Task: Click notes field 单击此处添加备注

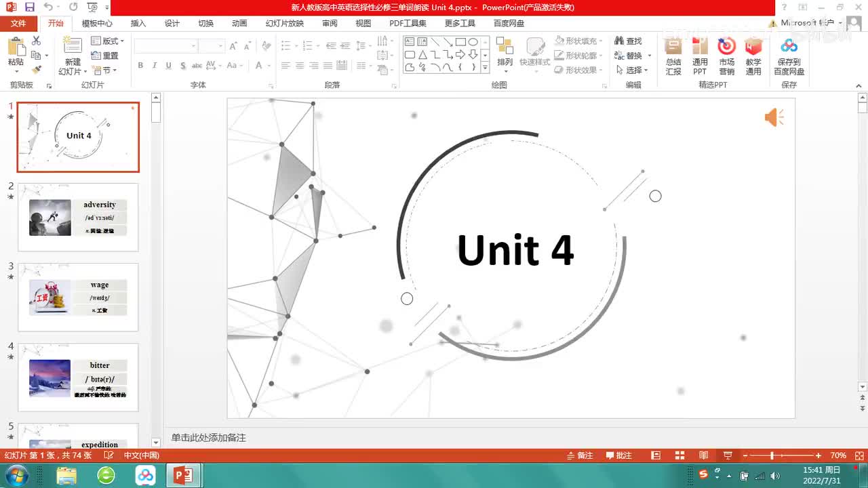Action: pyautogui.click(x=209, y=438)
